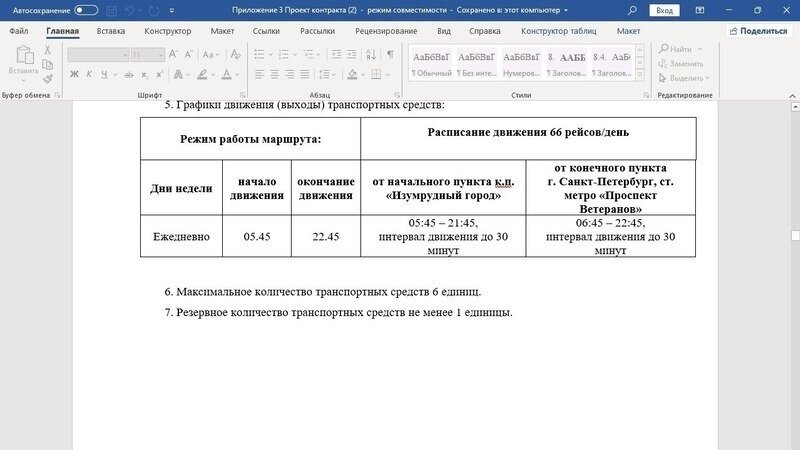Toggle the Автосохранение switch
Screen dimensions: 800x450
[86, 10]
